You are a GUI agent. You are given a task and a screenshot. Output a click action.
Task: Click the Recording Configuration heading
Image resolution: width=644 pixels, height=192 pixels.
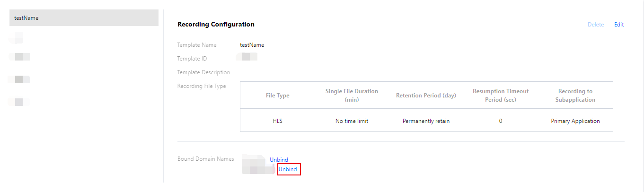click(x=216, y=24)
